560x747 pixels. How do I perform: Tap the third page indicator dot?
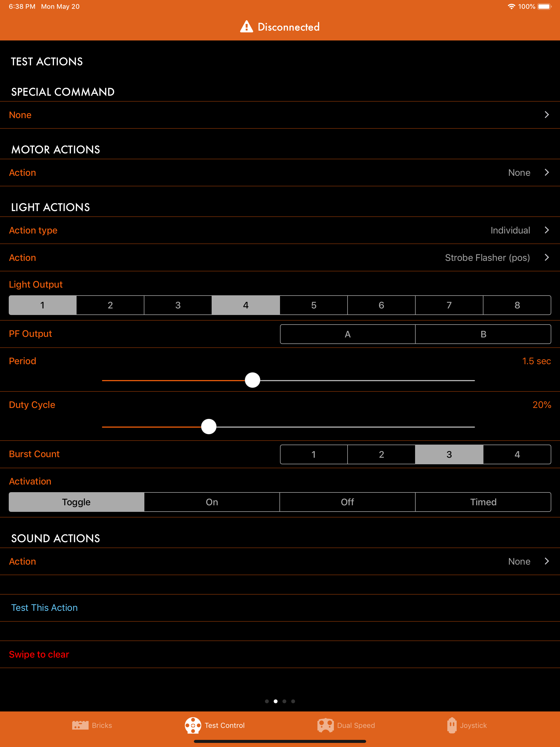tap(284, 701)
